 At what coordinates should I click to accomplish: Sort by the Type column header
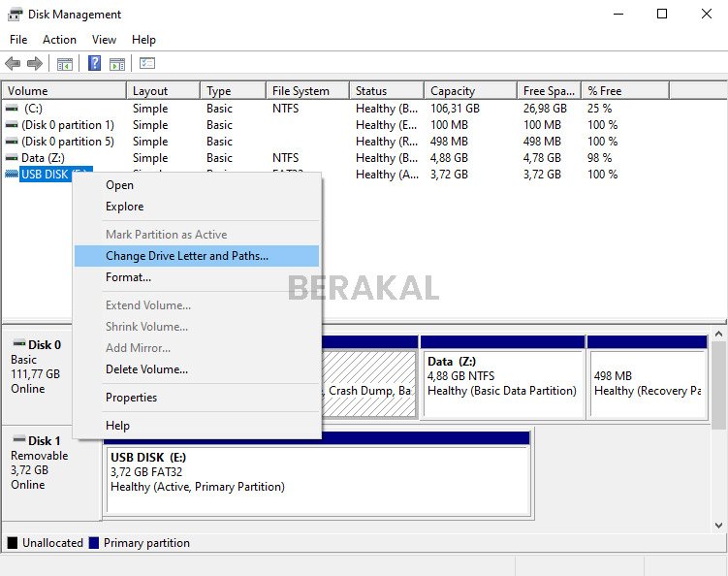click(x=233, y=90)
